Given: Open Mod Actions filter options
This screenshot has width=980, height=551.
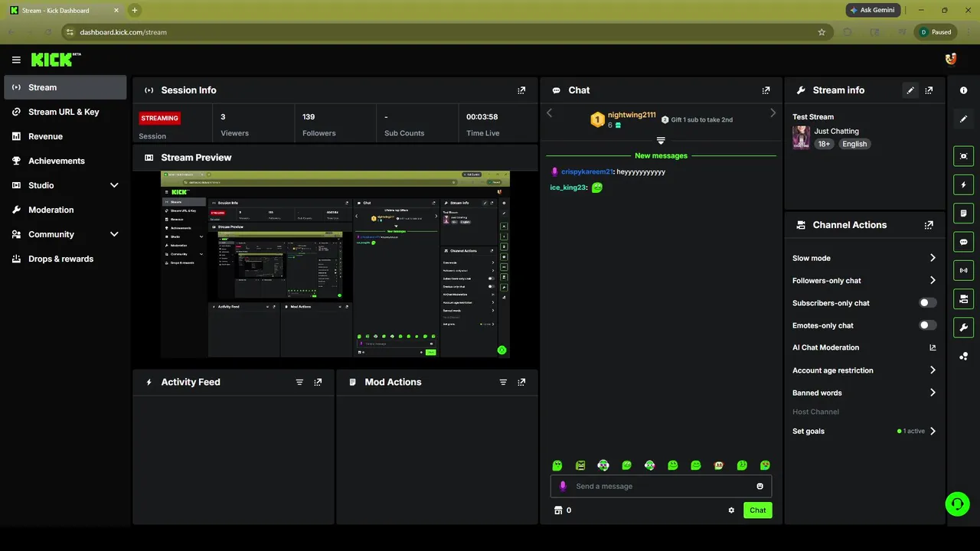Looking at the screenshot, I should click(503, 382).
